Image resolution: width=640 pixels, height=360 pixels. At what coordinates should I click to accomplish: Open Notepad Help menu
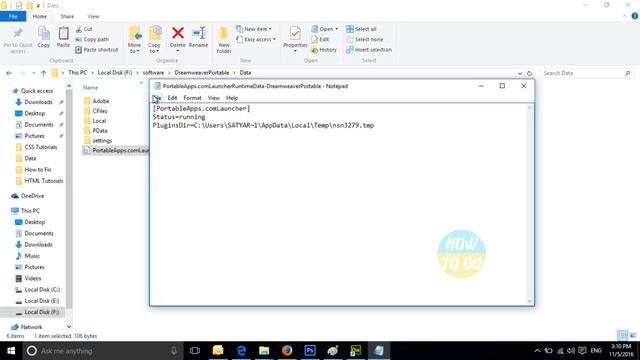(x=232, y=98)
